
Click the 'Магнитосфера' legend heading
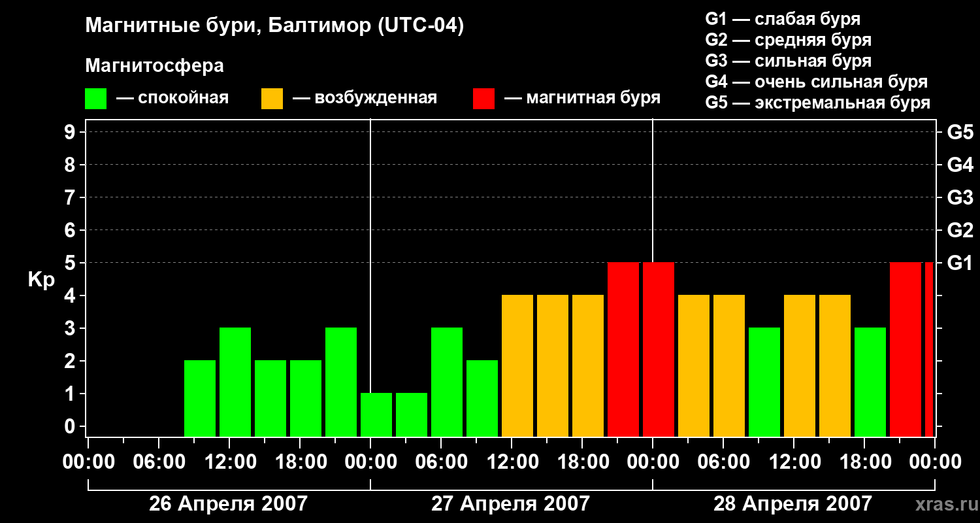pos(154,66)
